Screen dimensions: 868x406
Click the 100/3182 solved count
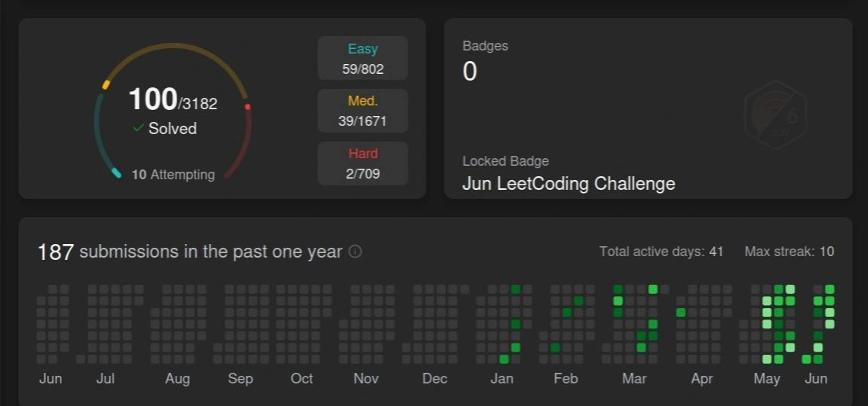pos(173,100)
